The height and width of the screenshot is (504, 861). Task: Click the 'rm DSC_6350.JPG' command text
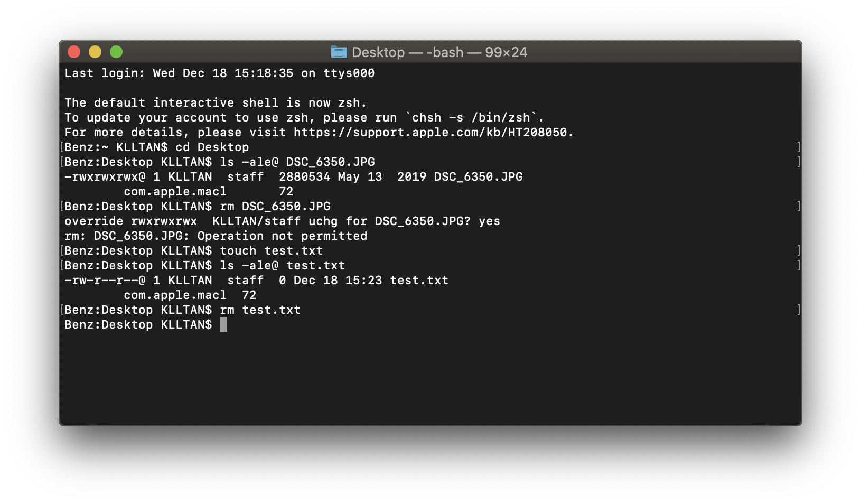point(275,207)
